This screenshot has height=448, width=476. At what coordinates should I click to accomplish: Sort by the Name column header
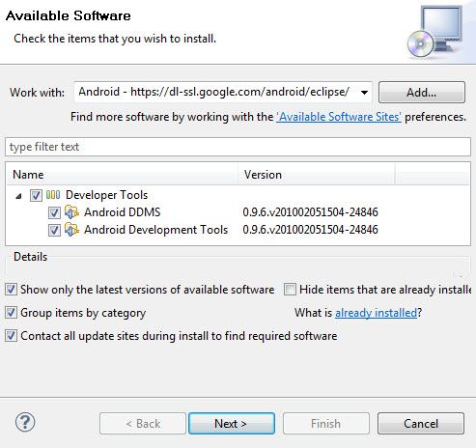click(x=123, y=175)
